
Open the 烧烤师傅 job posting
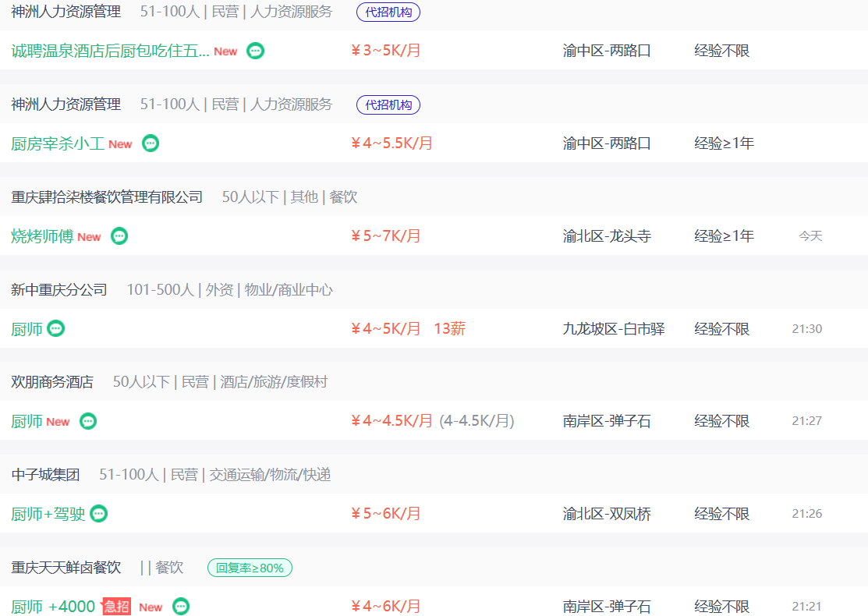click(x=42, y=236)
